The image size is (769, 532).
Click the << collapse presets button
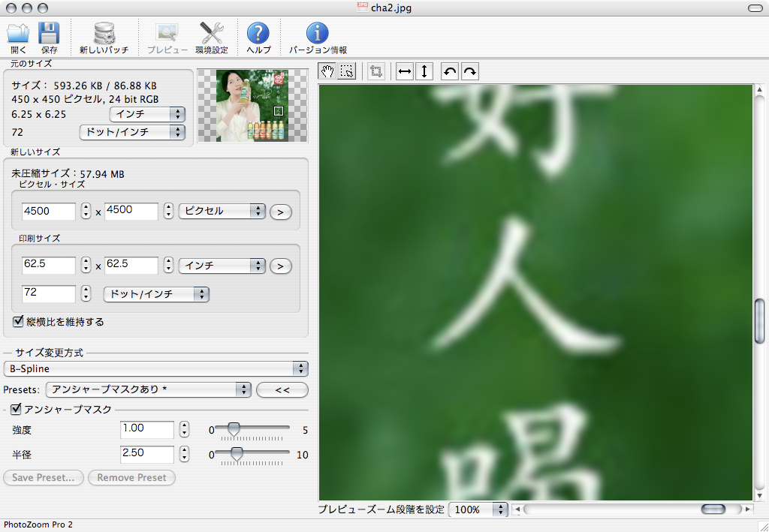282,390
